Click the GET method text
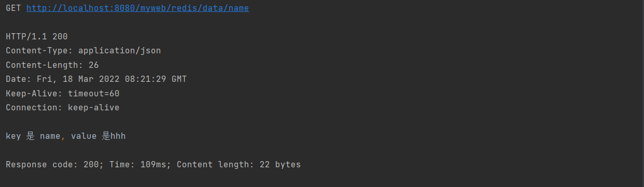 coord(13,8)
